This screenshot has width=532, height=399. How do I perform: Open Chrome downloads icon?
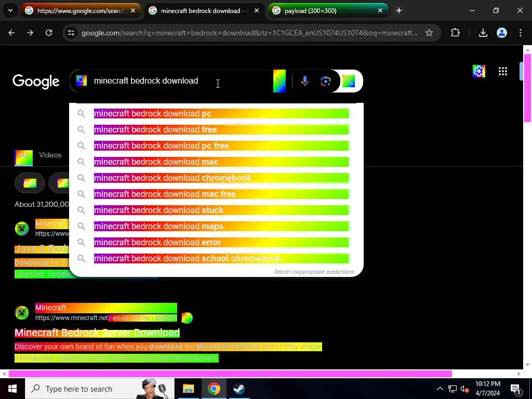click(x=483, y=33)
